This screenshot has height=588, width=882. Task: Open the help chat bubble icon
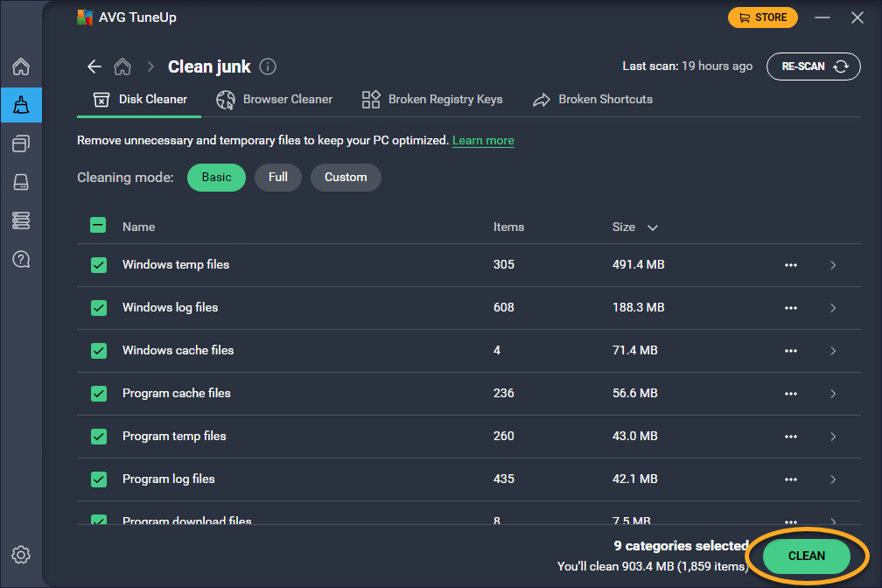(x=21, y=259)
